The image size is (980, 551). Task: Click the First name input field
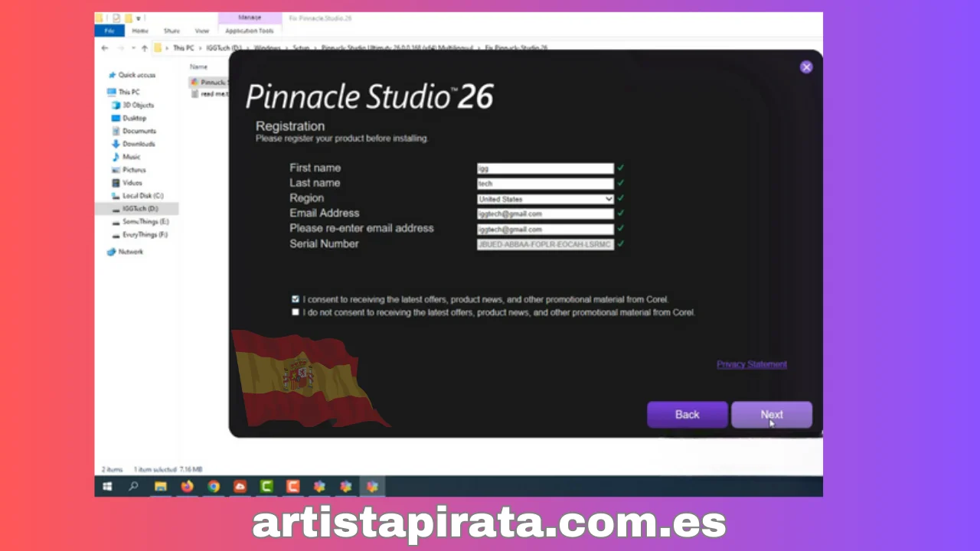545,168
